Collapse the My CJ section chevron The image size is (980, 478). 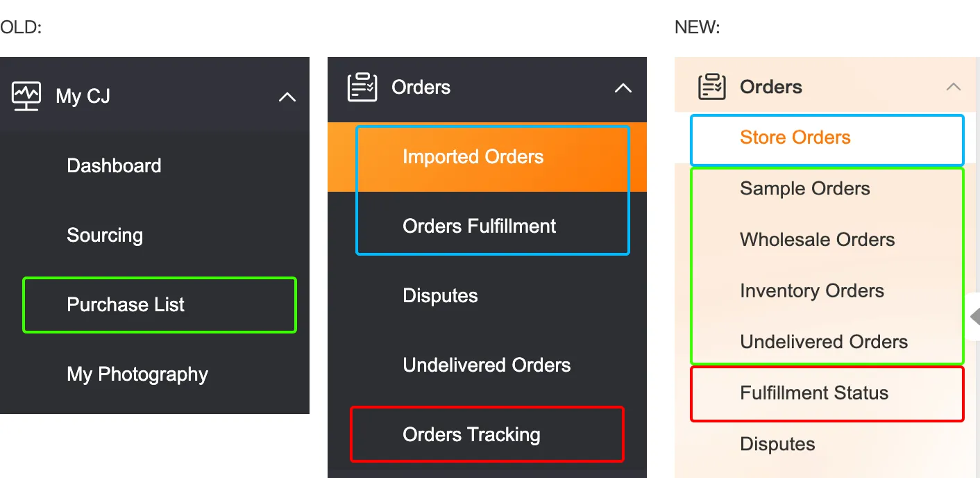287,97
